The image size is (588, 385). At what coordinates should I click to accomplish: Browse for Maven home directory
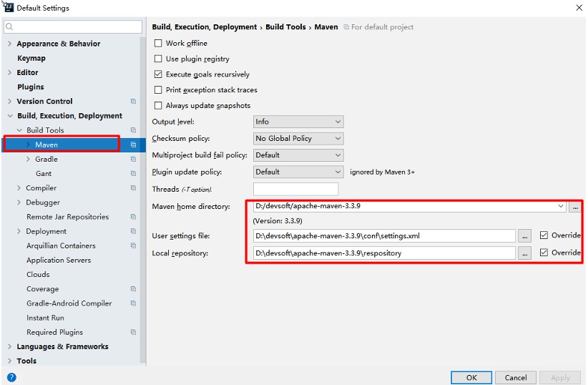point(575,206)
